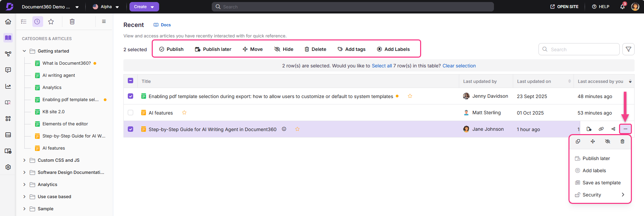The width and height of the screenshot is (644, 216).
Task: Star the AI features table row
Action: click(184, 113)
